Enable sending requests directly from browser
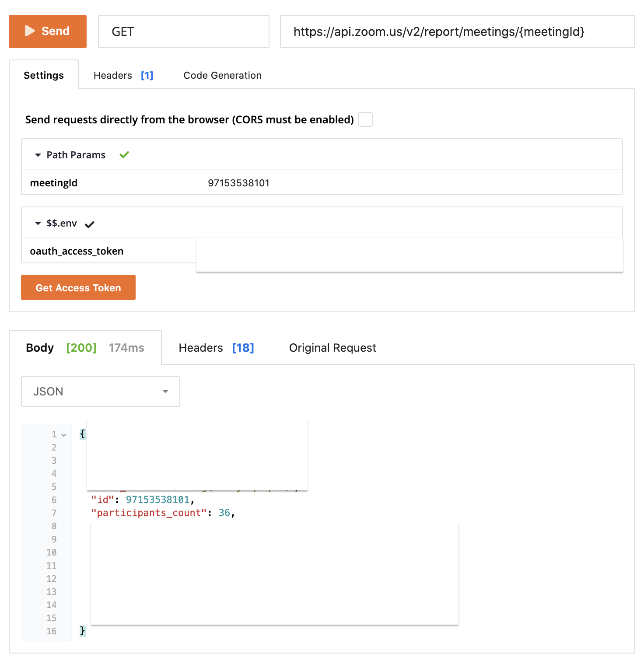644x664 pixels. pos(365,119)
